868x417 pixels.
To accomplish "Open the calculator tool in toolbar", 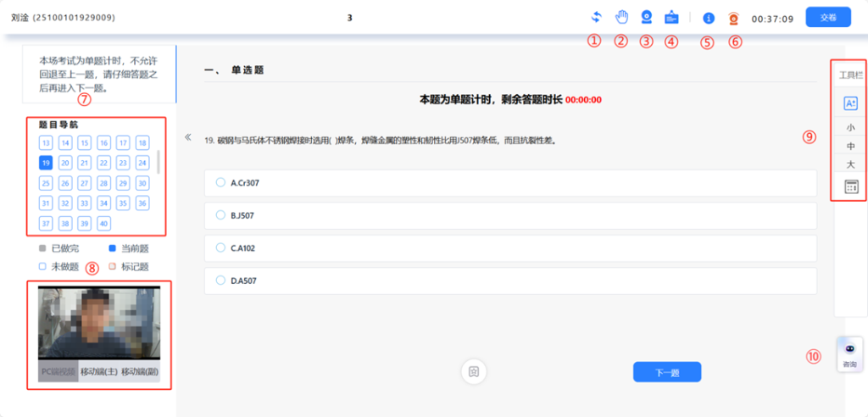I will tap(851, 186).
